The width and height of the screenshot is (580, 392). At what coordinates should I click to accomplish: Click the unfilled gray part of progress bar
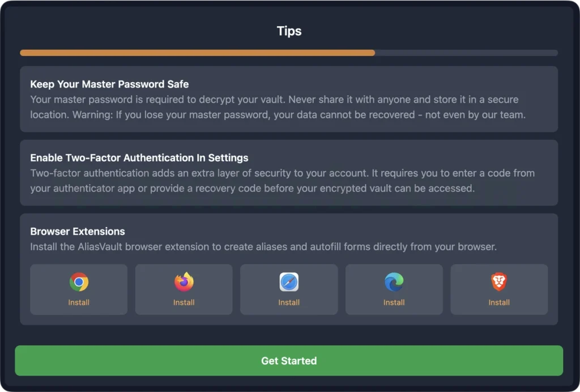(x=467, y=53)
